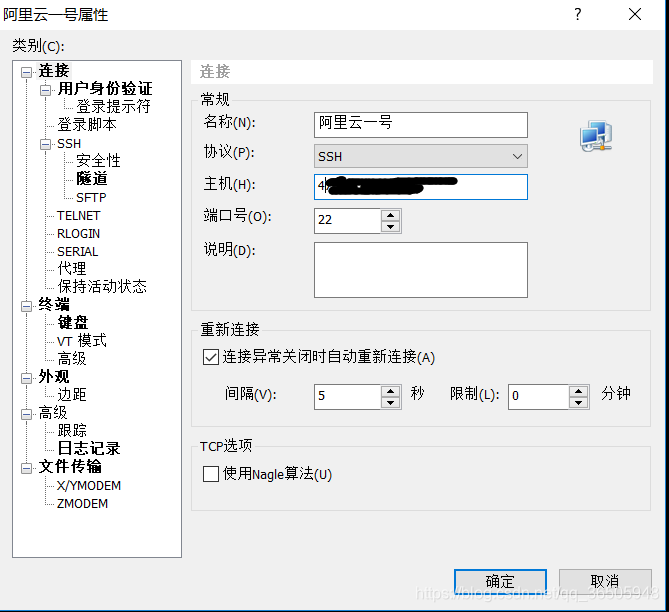669x612 pixels.
Task: Decrease the 端口号 port number
Action: point(390,227)
